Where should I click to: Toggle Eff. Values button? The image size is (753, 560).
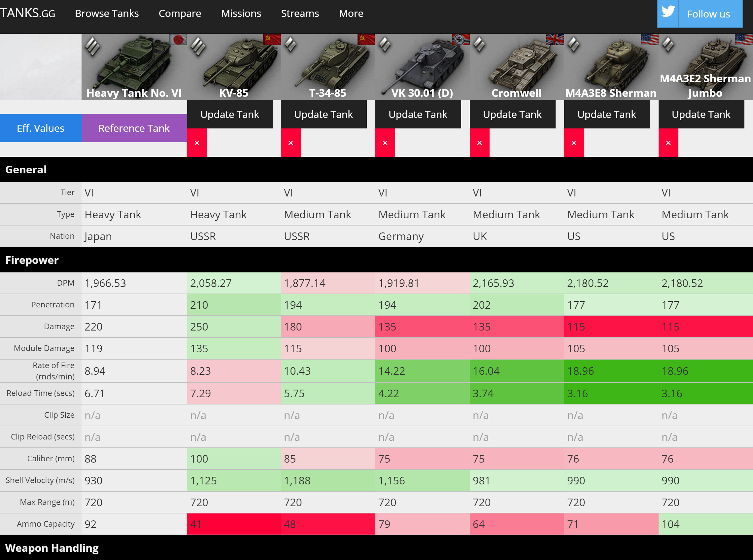[41, 128]
